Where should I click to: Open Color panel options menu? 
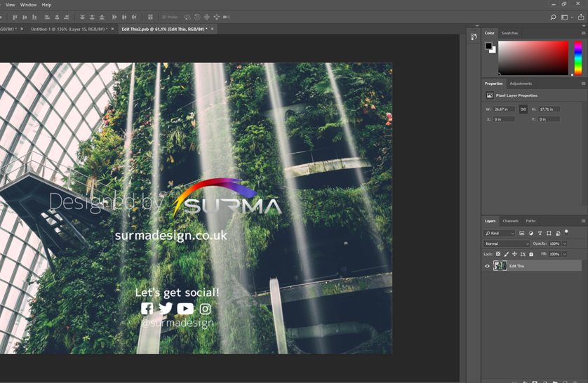pos(583,33)
